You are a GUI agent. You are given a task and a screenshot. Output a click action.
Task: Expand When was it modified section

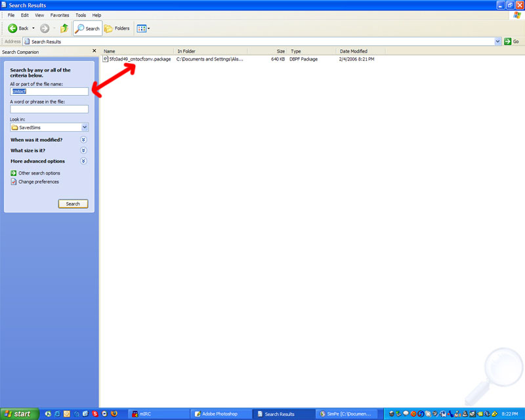point(83,140)
